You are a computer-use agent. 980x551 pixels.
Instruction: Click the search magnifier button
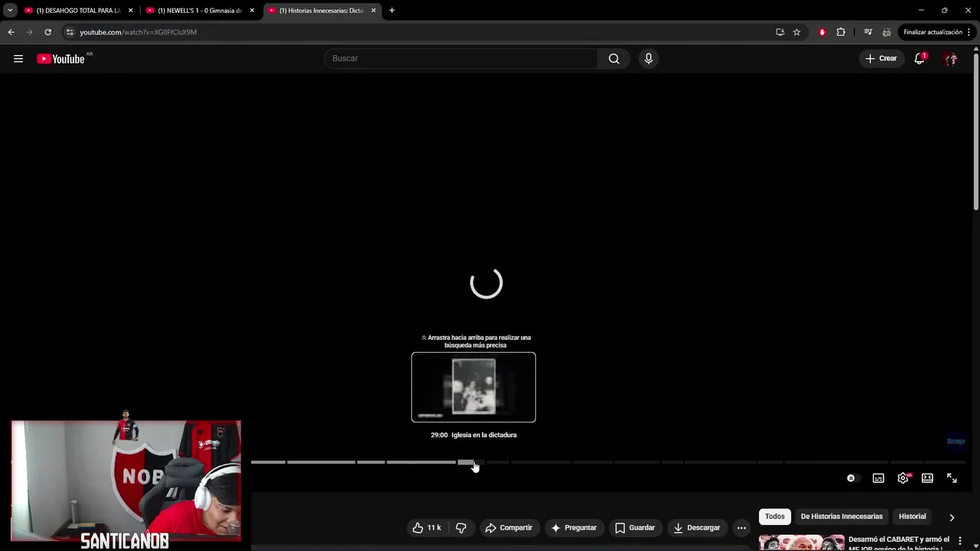pos(614,59)
